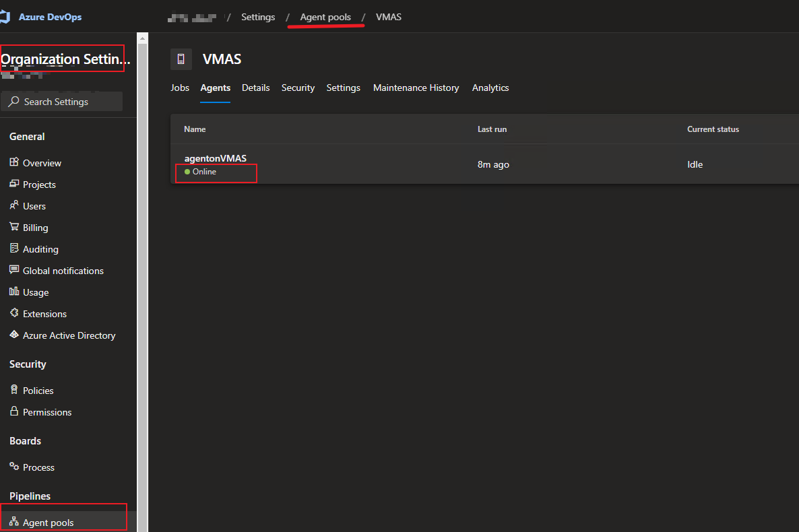Open the Maintenance History tab
Image resolution: width=799 pixels, height=532 pixels.
[416, 88]
